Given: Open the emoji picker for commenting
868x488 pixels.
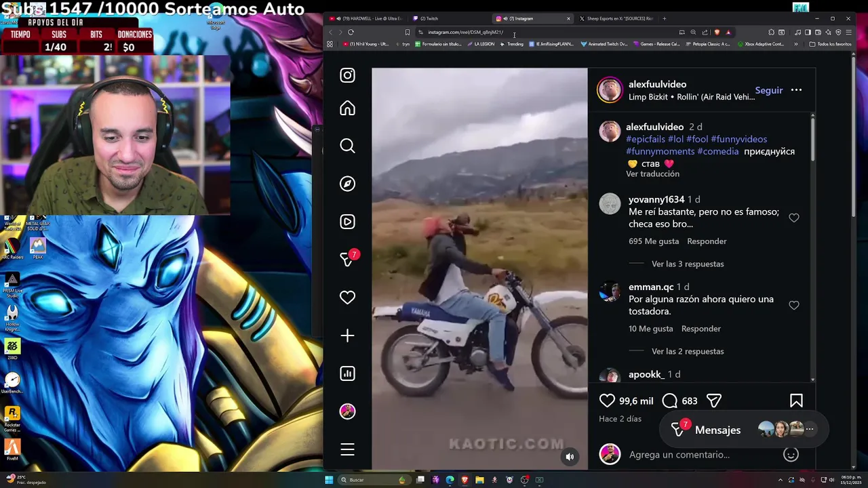Looking at the screenshot, I should tap(791, 455).
